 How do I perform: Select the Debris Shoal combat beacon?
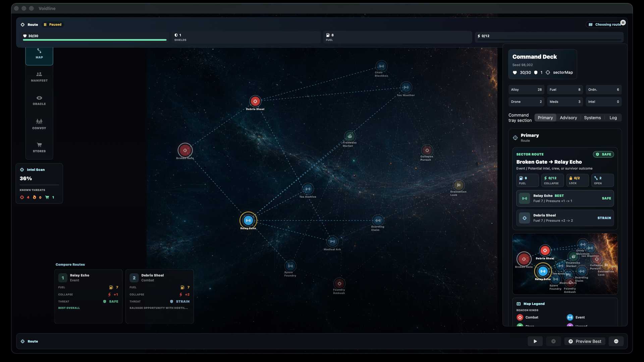255,101
